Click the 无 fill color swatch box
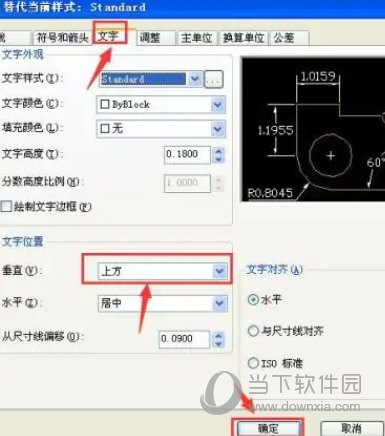 click(105, 129)
